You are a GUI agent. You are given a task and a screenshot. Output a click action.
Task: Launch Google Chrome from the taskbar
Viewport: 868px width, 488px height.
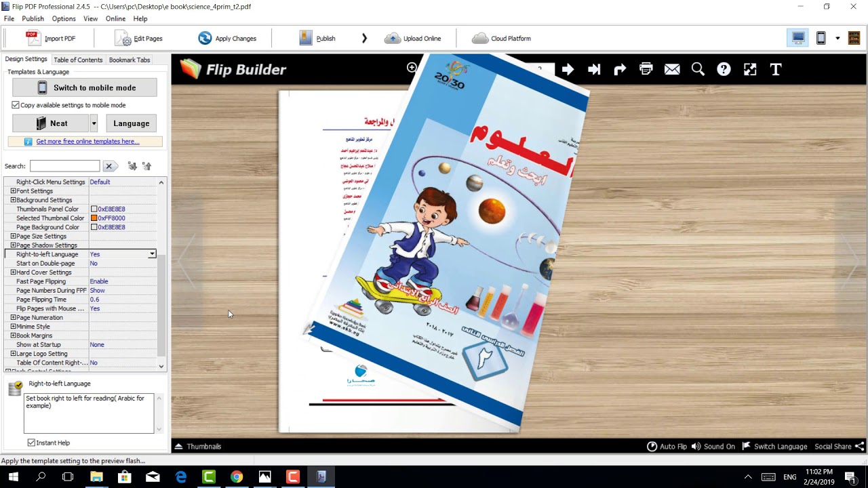(x=236, y=477)
